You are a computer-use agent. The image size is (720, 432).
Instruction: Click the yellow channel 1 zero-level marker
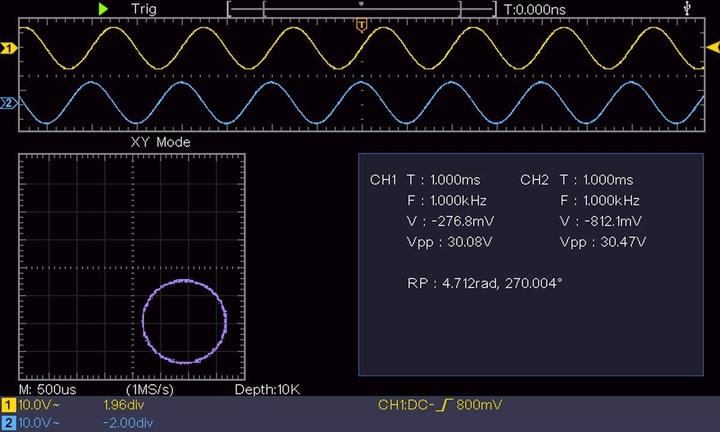click(8, 48)
